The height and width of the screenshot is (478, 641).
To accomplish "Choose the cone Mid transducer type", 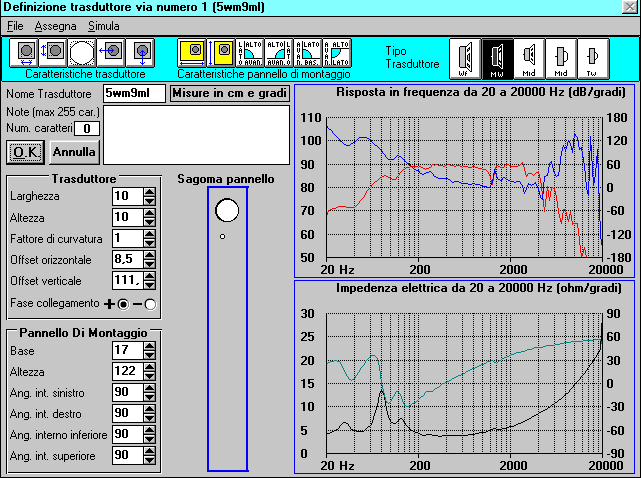I will coord(529,58).
